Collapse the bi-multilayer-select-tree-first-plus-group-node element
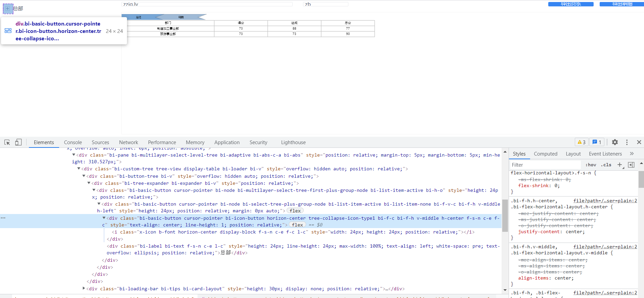644x298 pixels. 94,190
